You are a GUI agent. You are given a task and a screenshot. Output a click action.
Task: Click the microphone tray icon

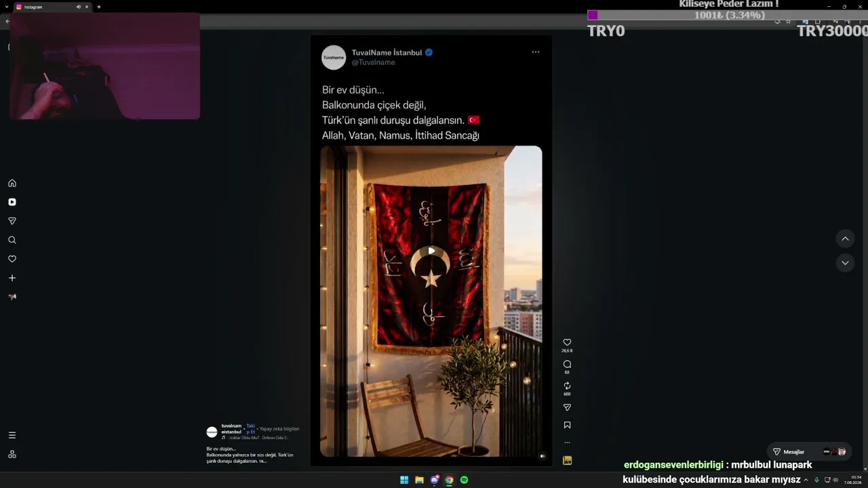pos(816,480)
